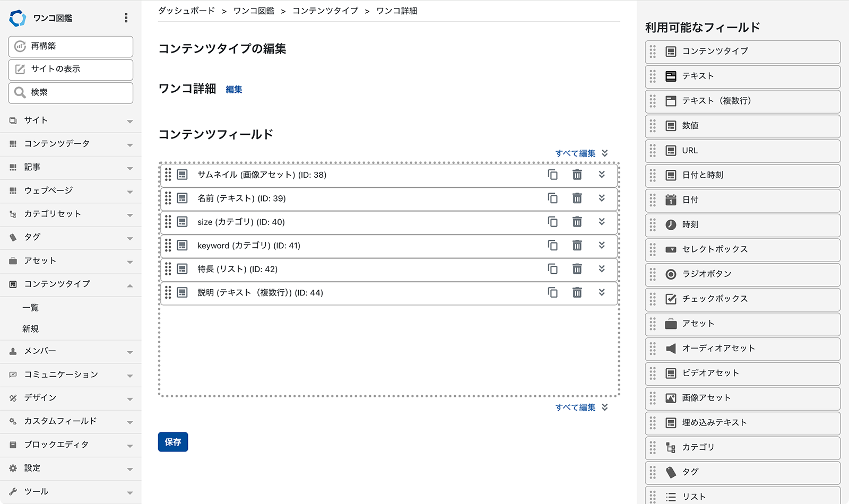Delete the size category field
849x504 pixels.
(x=577, y=222)
